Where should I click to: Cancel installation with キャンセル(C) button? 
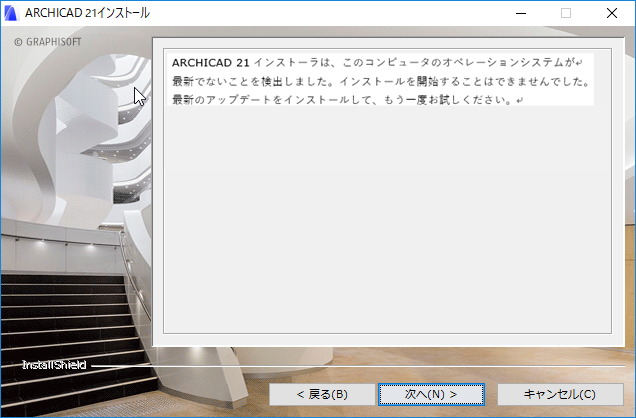pos(560,394)
